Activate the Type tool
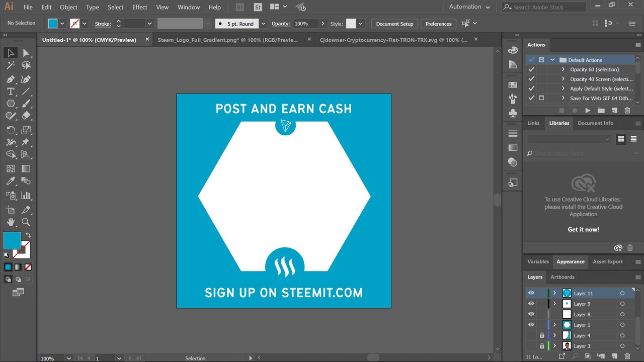The height and width of the screenshot is (362, 644). pyautogui.click(x=11, y=92)
